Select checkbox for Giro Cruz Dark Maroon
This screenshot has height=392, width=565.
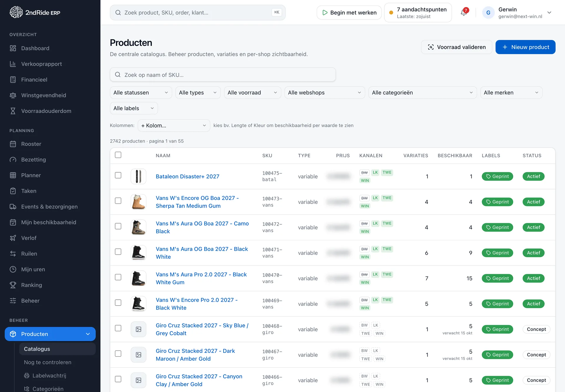pos(118,354)
